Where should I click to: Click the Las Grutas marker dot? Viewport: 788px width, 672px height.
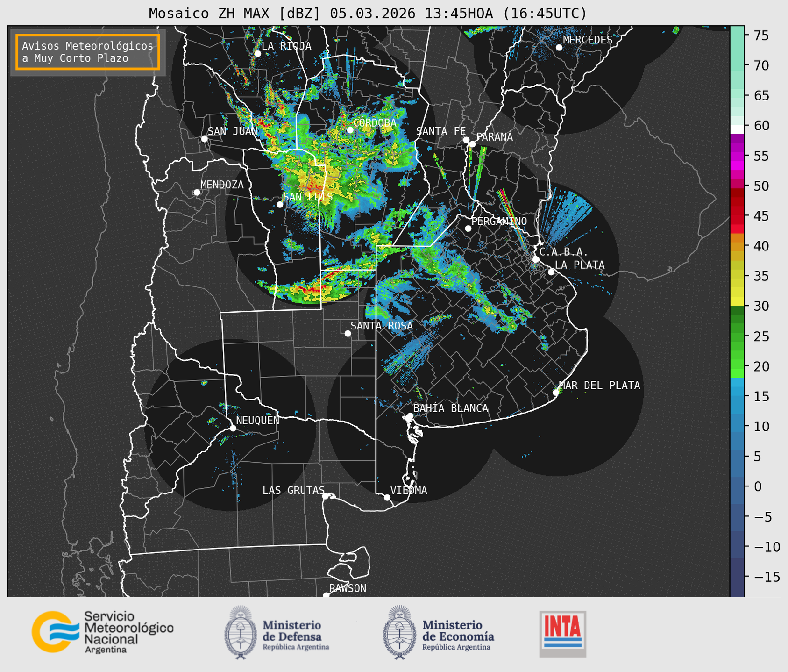pos(326,496)
